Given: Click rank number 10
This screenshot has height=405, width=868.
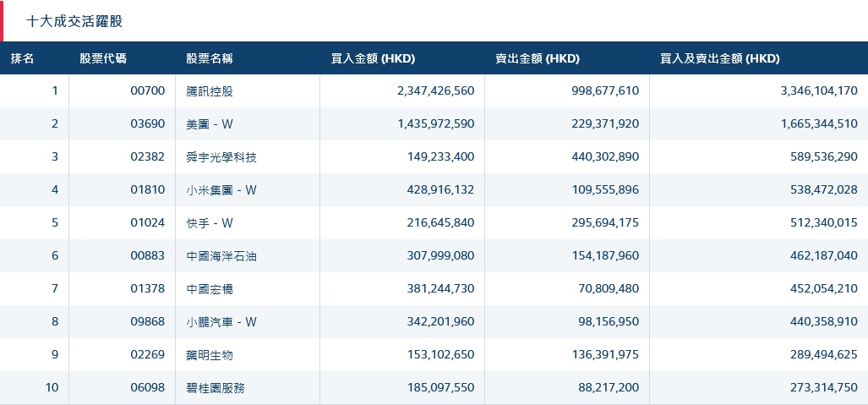Looking at the screenshot, I should click(52, 388).
